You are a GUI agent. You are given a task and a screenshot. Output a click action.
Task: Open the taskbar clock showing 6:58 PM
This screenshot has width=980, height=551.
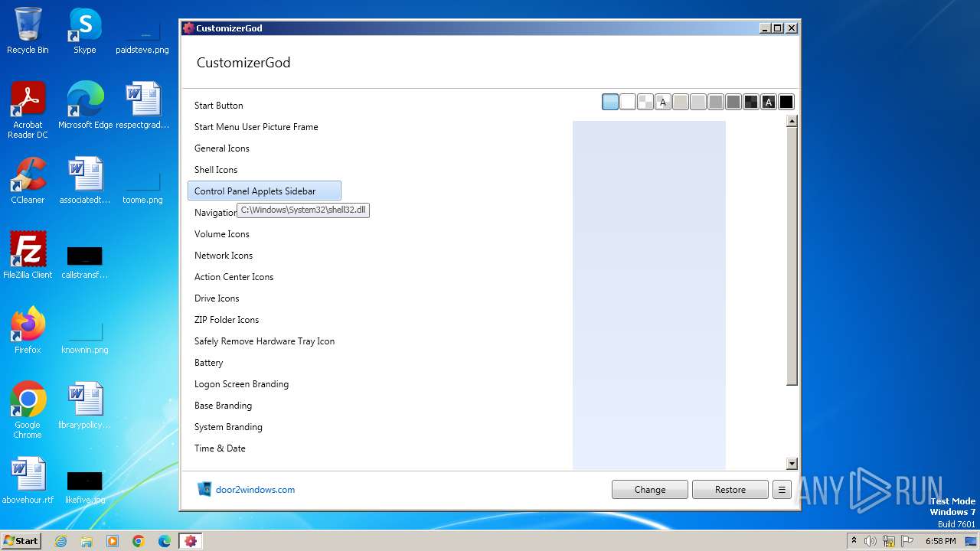coord(940,541)
